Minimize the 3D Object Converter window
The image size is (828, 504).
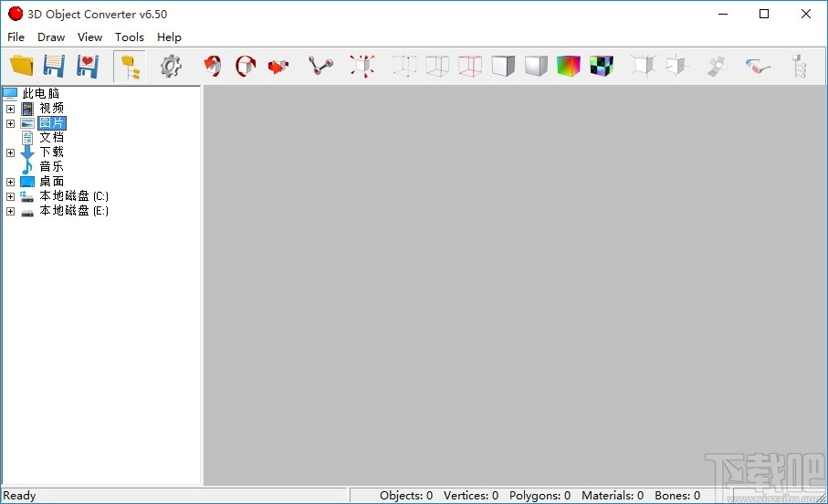pos(723,14)
